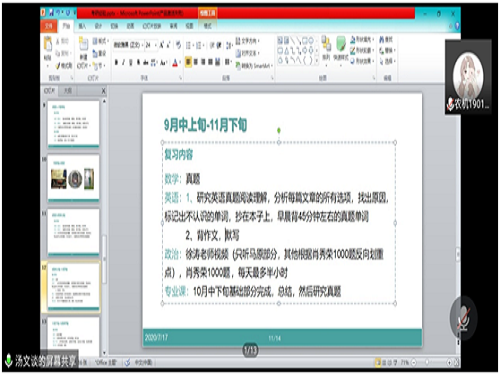Open the font color picker

coord(175,62)
